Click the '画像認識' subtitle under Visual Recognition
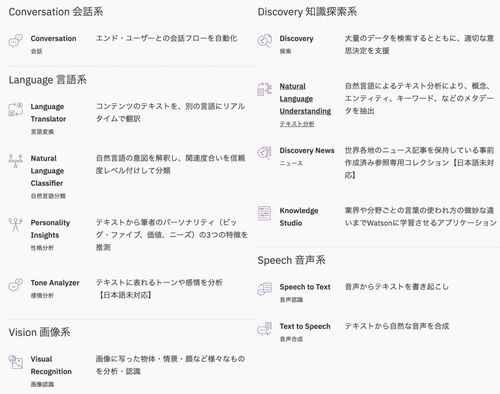This screenshot has height=394, width=500. pyautogui.click(x=42, y=384)
